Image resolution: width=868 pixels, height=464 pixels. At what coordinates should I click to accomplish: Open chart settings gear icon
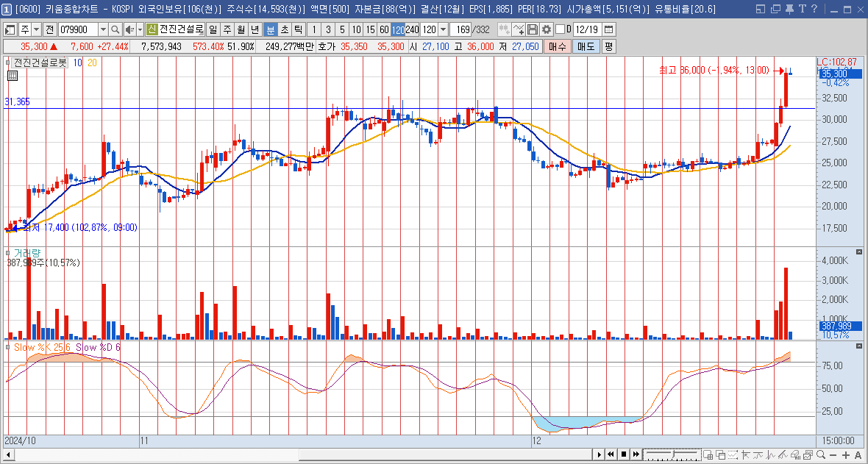[x=547, y=29]
